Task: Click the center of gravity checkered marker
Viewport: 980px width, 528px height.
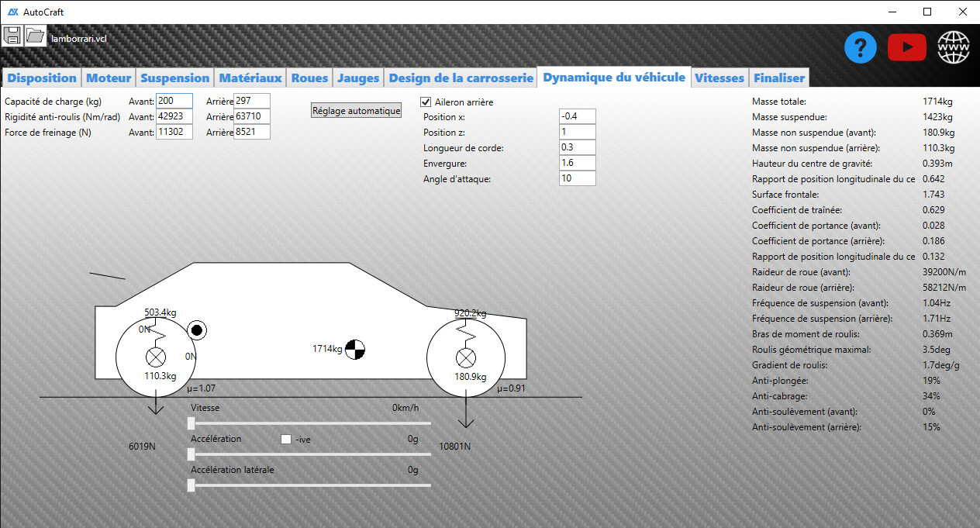Action: (354, 350)
